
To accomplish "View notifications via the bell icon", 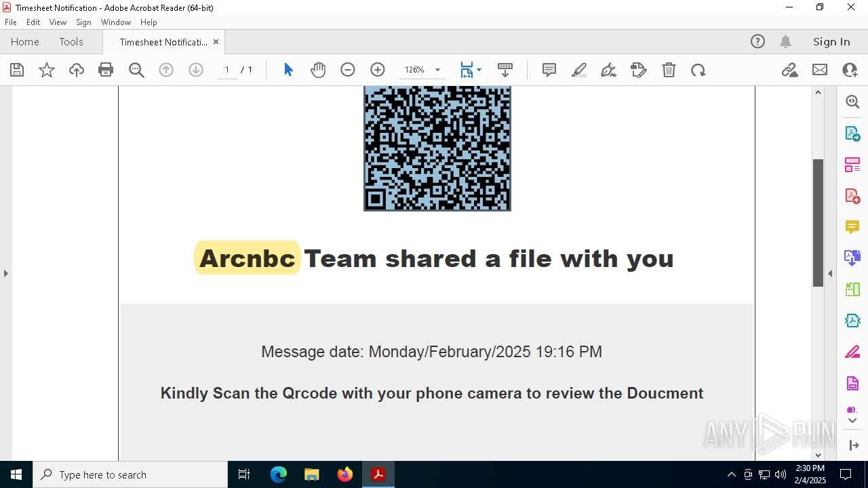I will point(786,41).
